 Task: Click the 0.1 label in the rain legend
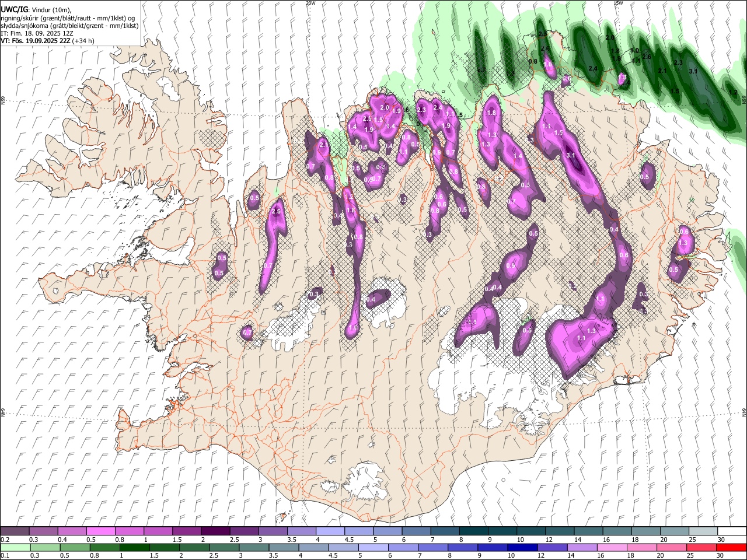(x=5, y=555)
